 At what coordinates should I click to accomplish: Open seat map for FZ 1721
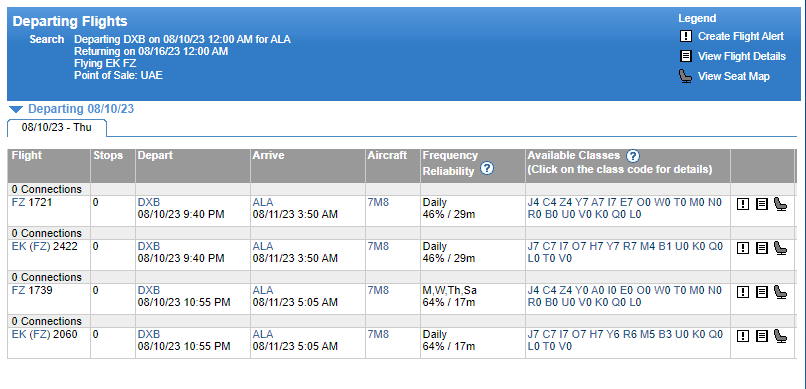coord(780,205)
